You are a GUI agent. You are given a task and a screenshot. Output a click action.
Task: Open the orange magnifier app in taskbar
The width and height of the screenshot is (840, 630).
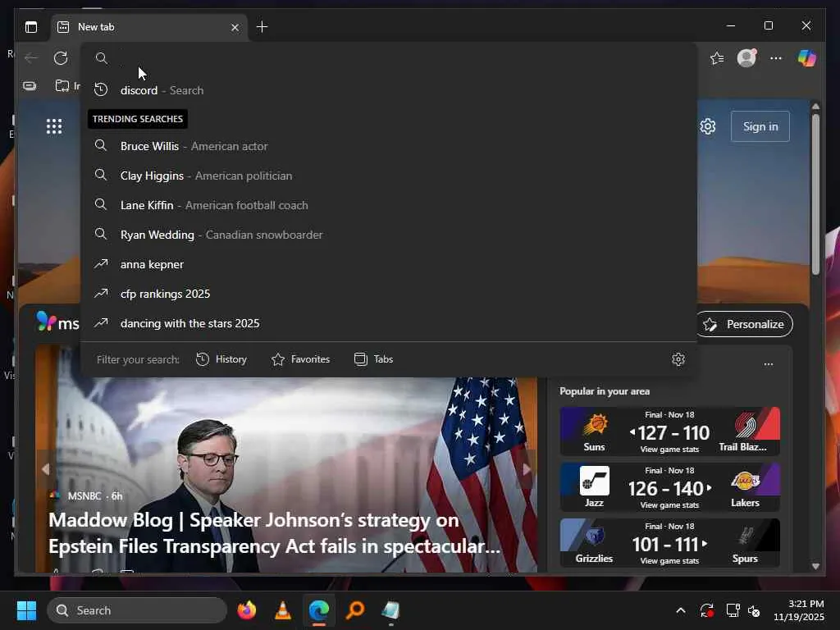[354, 610]
